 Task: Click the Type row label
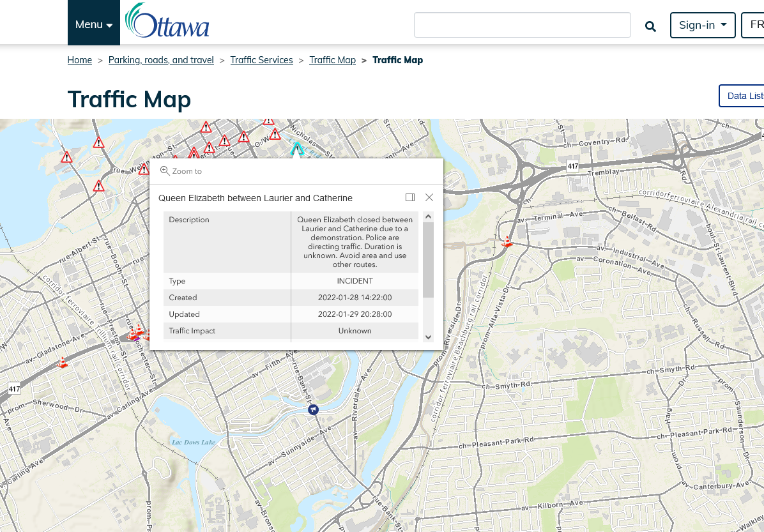177,281
